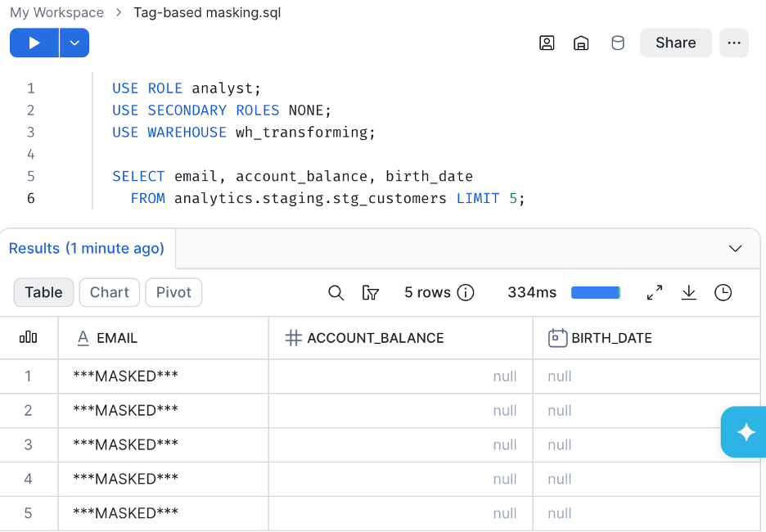This screenshot has height=532, width=766.
Task: Select row 5 number
Action: click(x=29, y=513)
